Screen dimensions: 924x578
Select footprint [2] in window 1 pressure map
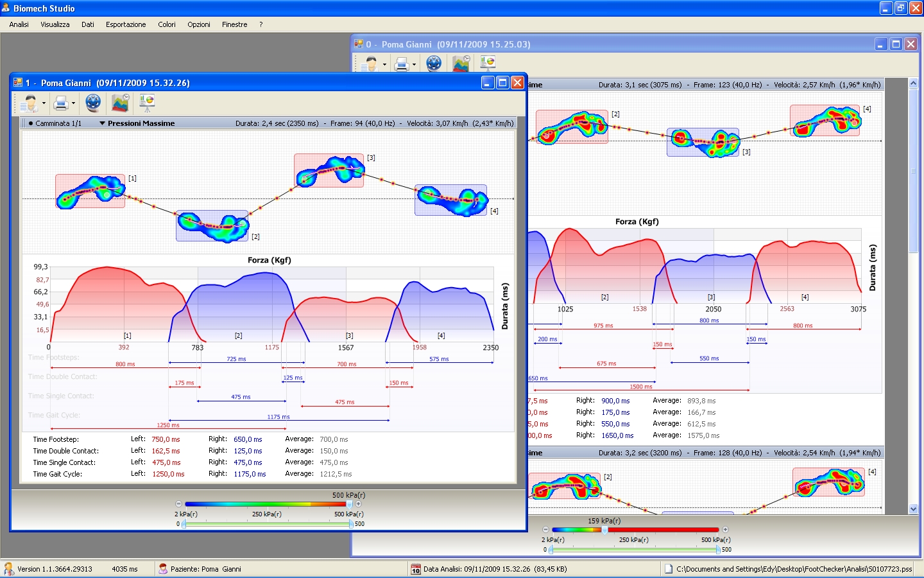pos(212,226)
